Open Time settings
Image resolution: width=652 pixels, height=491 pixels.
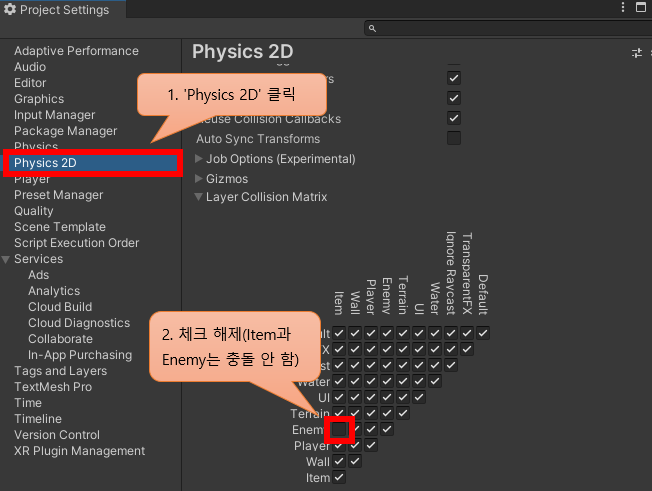28,403
